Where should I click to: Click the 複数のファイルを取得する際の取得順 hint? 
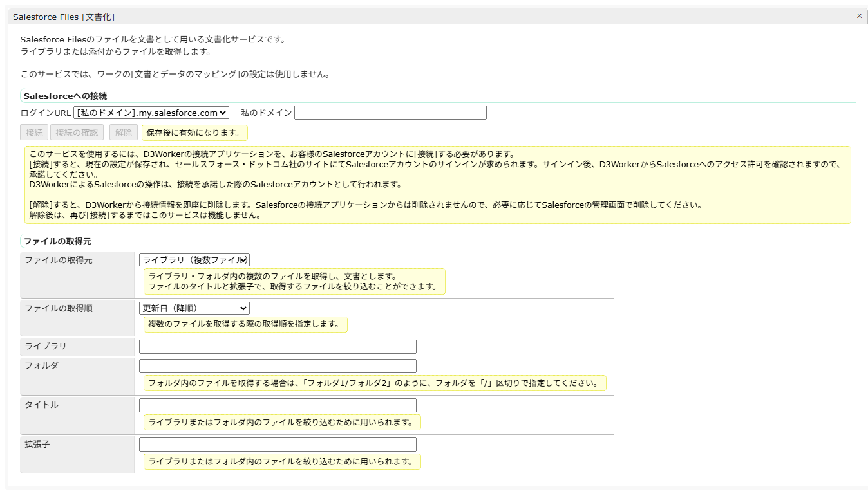[x=245, y=324]
